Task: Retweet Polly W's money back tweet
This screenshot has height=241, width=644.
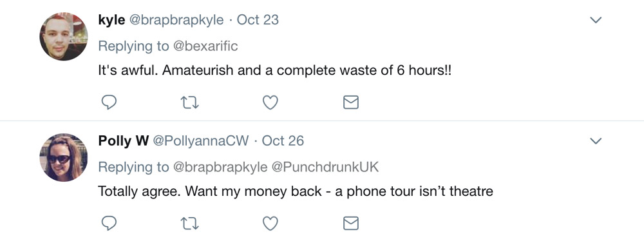Action: click(x=190, y=224)
